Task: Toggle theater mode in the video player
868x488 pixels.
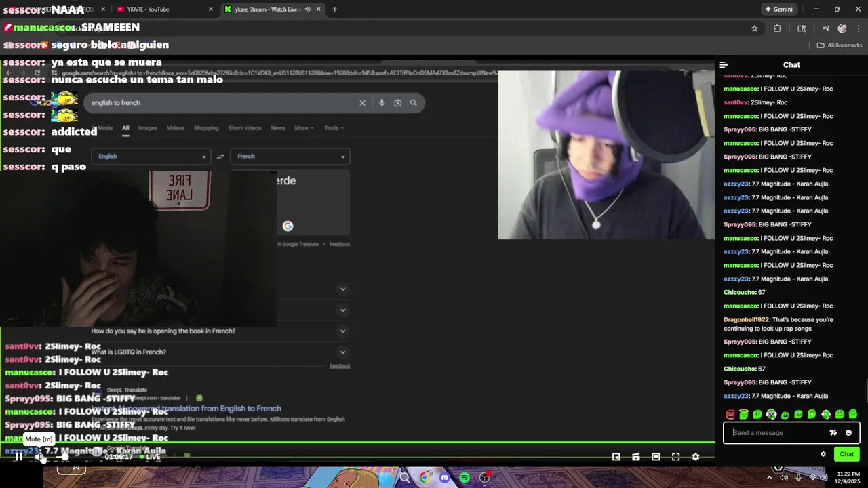Action: coord(656,457)
